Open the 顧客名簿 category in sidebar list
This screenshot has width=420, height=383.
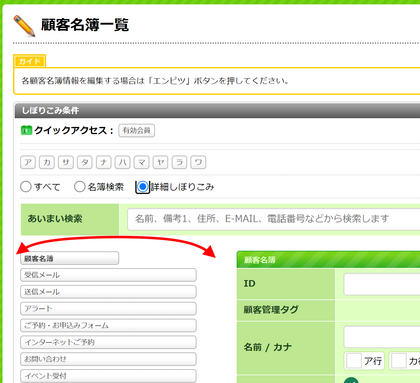click(x=69, y=258)
